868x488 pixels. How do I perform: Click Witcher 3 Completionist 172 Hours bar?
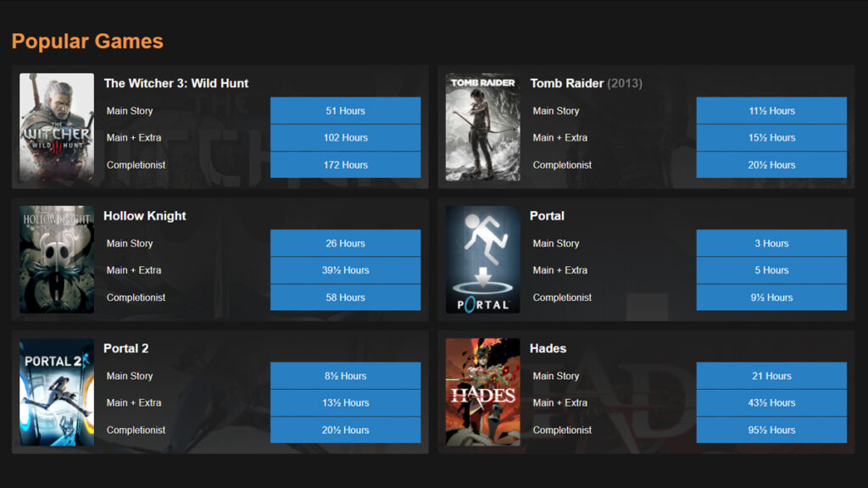point(346,165)
